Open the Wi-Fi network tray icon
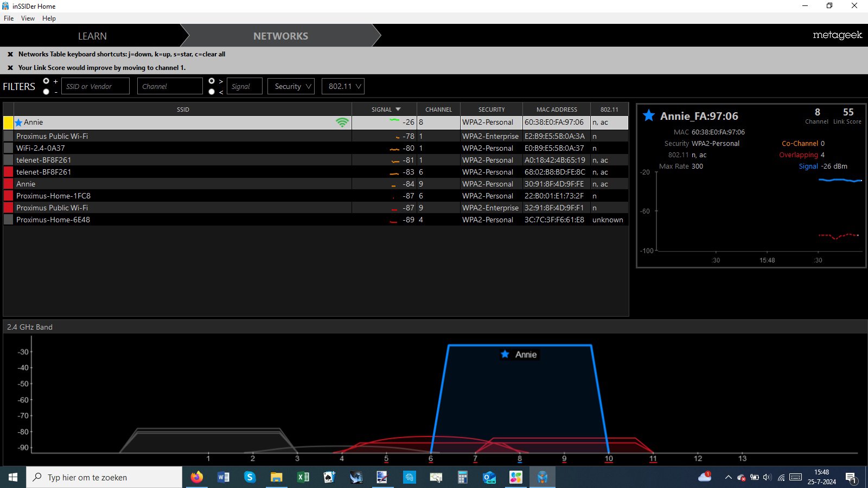This screenshot has width=868, height=488. point(781,477)
